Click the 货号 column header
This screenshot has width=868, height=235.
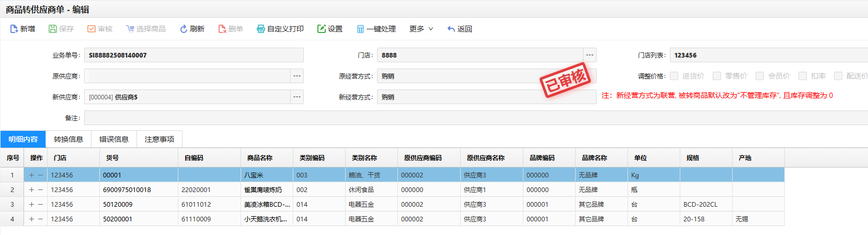tap(139, 158)
